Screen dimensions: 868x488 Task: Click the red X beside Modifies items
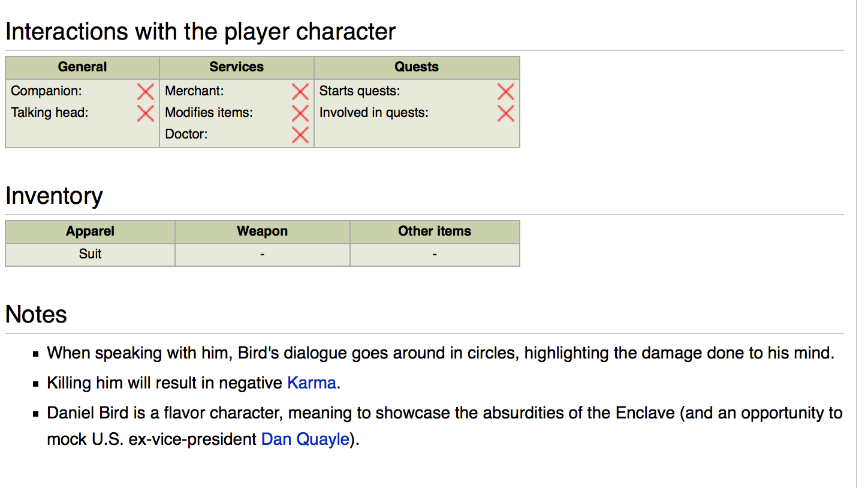[300, 113]
